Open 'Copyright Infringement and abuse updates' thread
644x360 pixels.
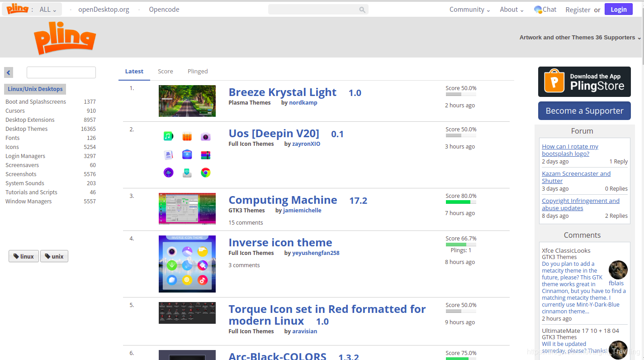[x=581, y=205]
